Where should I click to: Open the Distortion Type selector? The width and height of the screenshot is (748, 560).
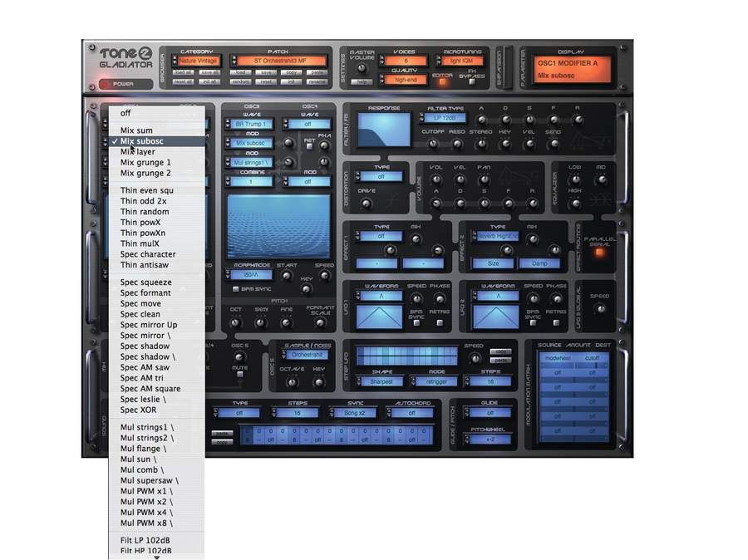pos(380,176)
